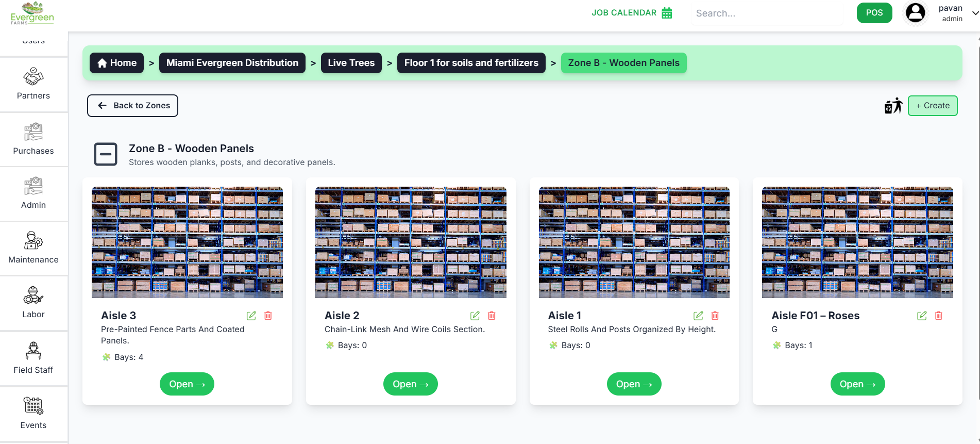Viewport: 980px width, 444px height.
Task: Delete Aisle F01 – Roses trash icon
Action: tap(939, 316)
